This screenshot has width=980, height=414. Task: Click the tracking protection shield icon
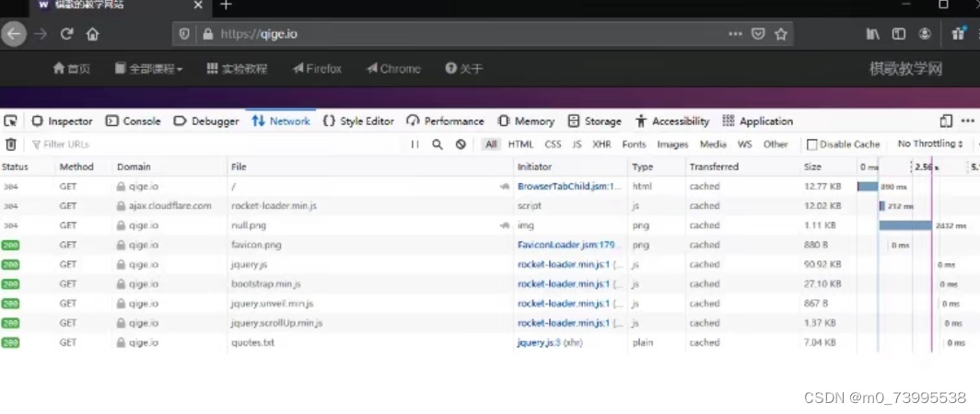(184, 34)
